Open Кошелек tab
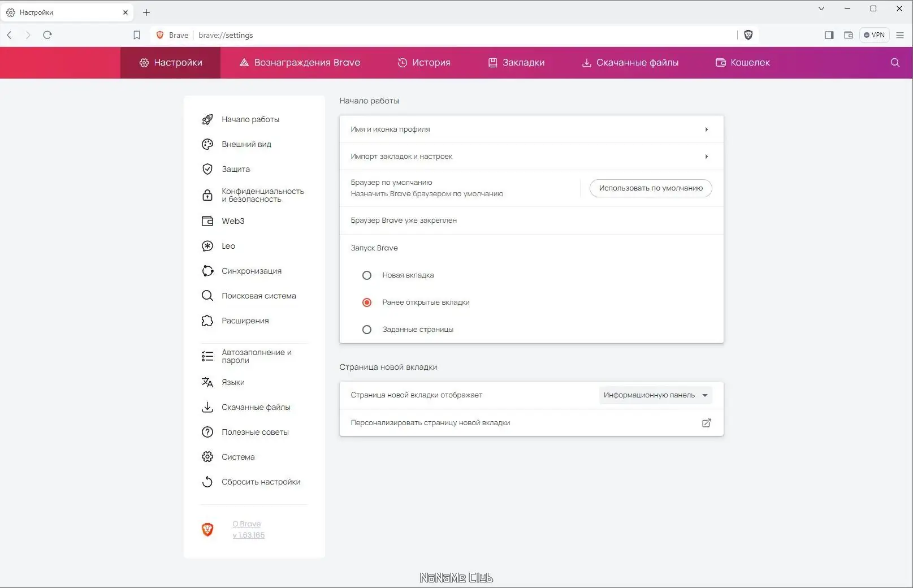 (743, 63)
